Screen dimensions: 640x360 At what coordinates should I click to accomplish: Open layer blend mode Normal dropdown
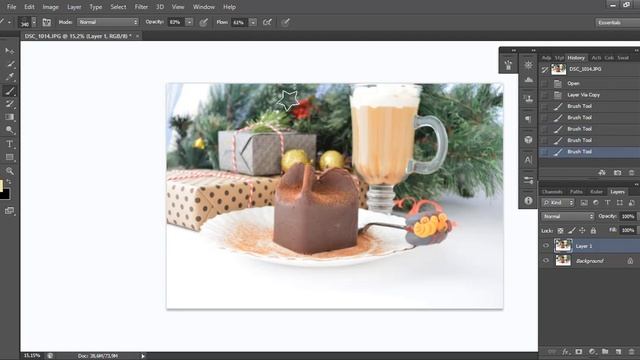pyautogui.click(x=568, y=216)
